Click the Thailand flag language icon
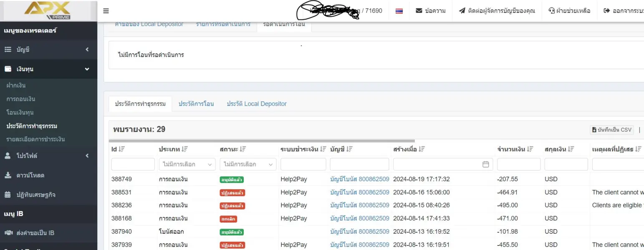 (x=399, y=11)
